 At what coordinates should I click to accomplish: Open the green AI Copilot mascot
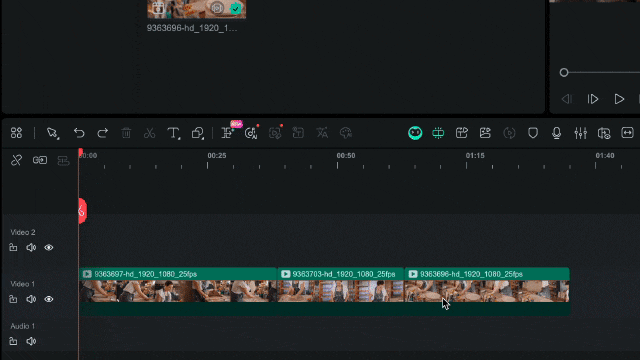pos(415,133)
